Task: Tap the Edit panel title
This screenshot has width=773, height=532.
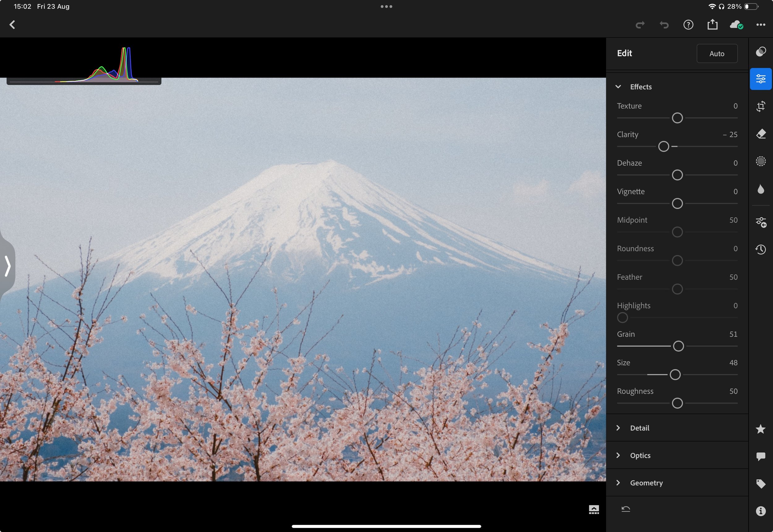Action: (x=624, y=53)
